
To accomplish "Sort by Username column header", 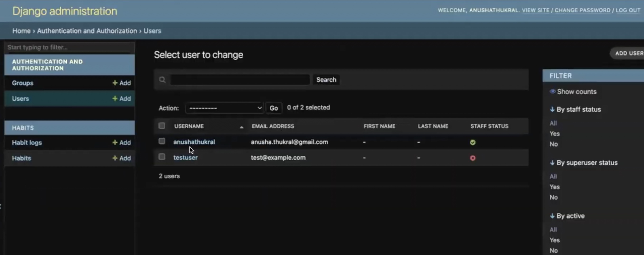I will tap(189, 126).
